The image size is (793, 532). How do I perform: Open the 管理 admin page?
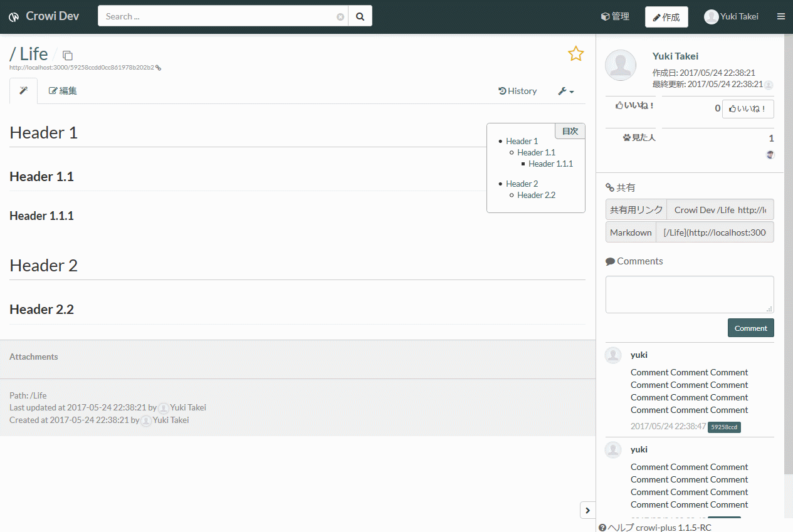[x=615, y=17]
